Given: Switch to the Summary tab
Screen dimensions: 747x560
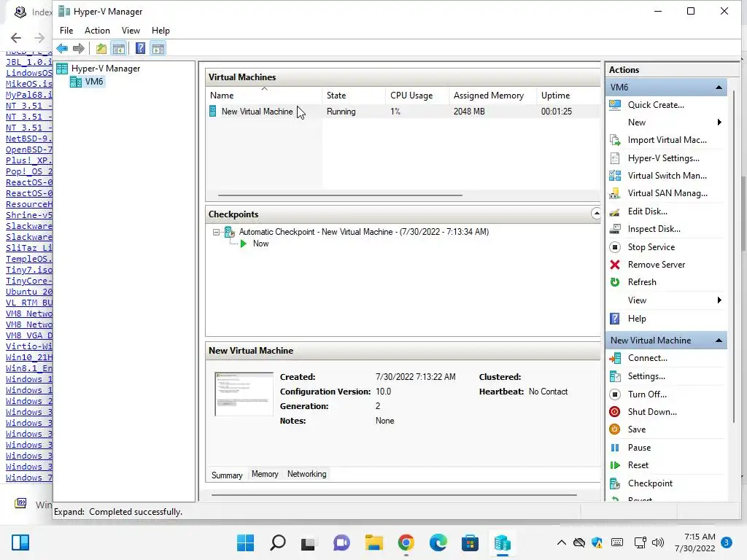Looking at the screenshot, I should pyautogui.click(x=227, y=475).
